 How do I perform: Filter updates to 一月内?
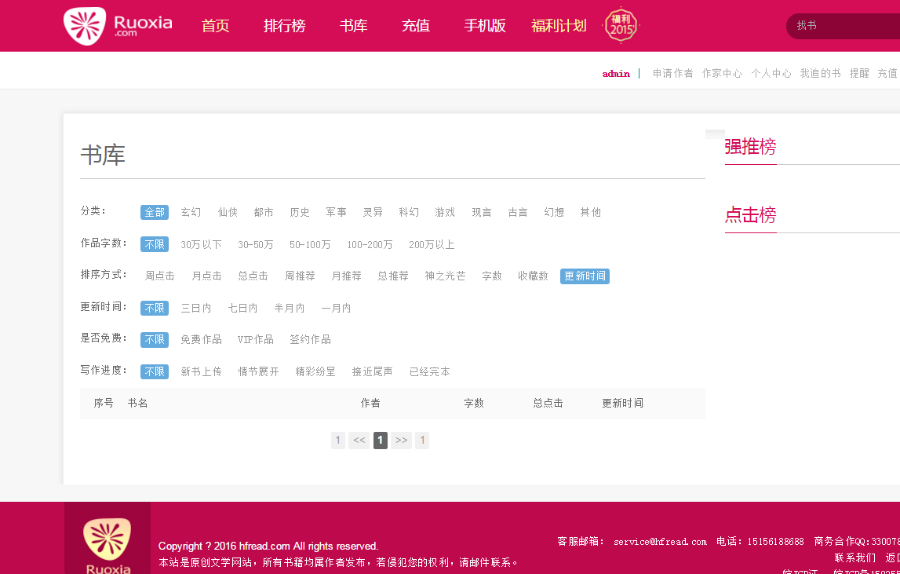point(336,308)
